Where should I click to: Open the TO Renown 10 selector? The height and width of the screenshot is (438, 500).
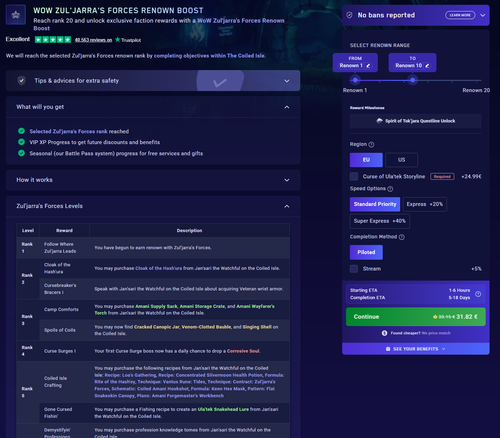(x=412, y=62)
